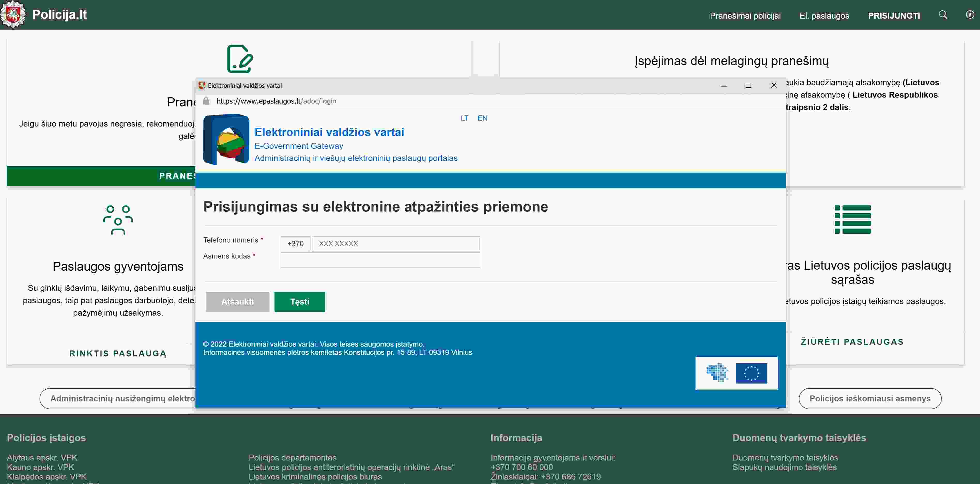
Task: Close the Elektroniniai valdžios vartai popup window
Action: pyautogui.click(x=774, y=85)
